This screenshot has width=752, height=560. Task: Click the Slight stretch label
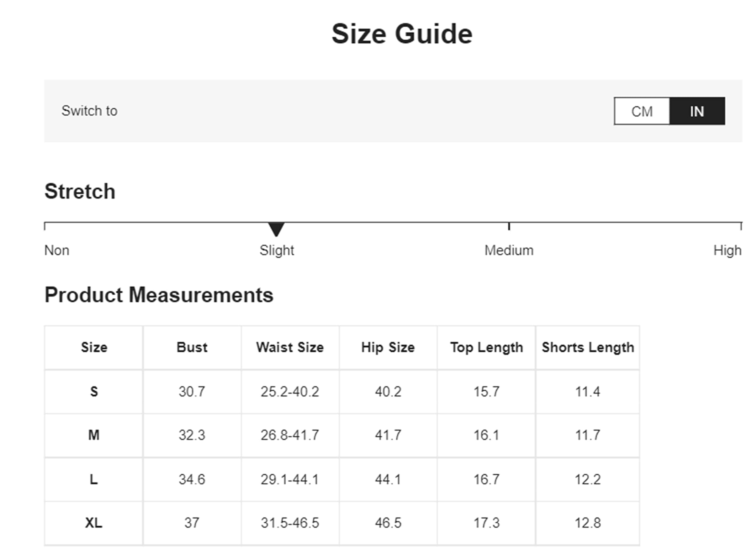click(277, 250)
